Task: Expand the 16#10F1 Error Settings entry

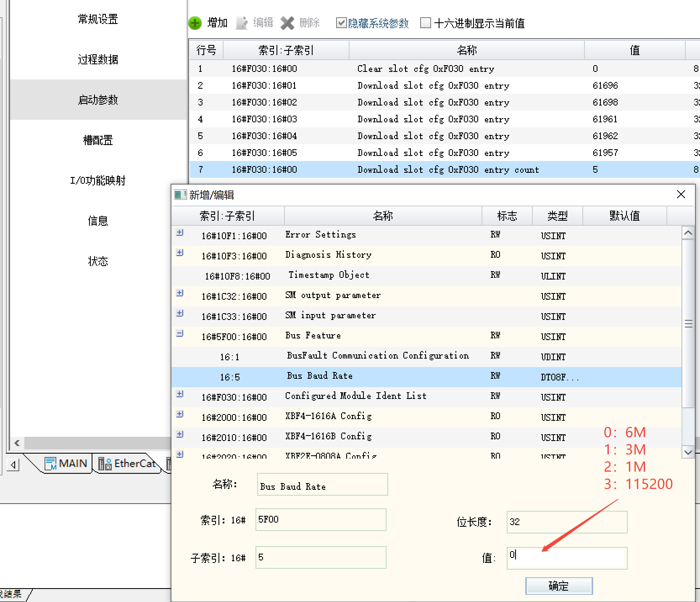Action: point(180,232)
